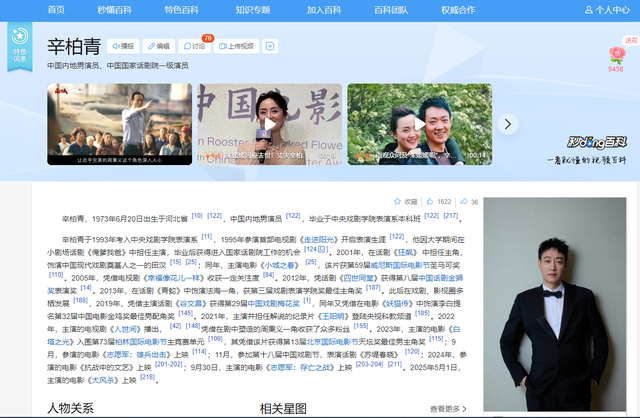Viewport: 640px width, 418px height.
Task: Click reference [10] after 河北省
Action: 197,216
